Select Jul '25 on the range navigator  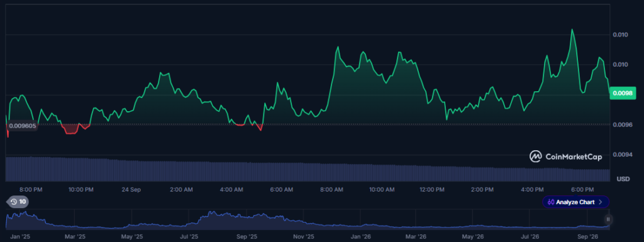(189, 237)
